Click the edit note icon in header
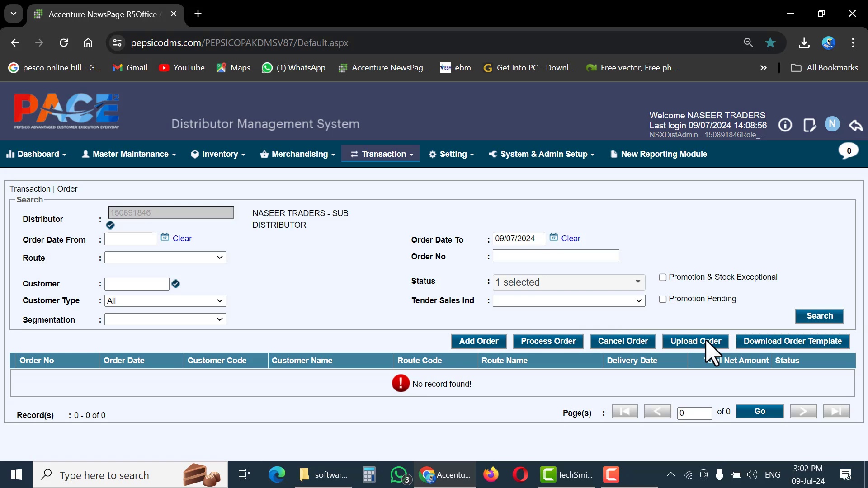 [x=809, y=125]
